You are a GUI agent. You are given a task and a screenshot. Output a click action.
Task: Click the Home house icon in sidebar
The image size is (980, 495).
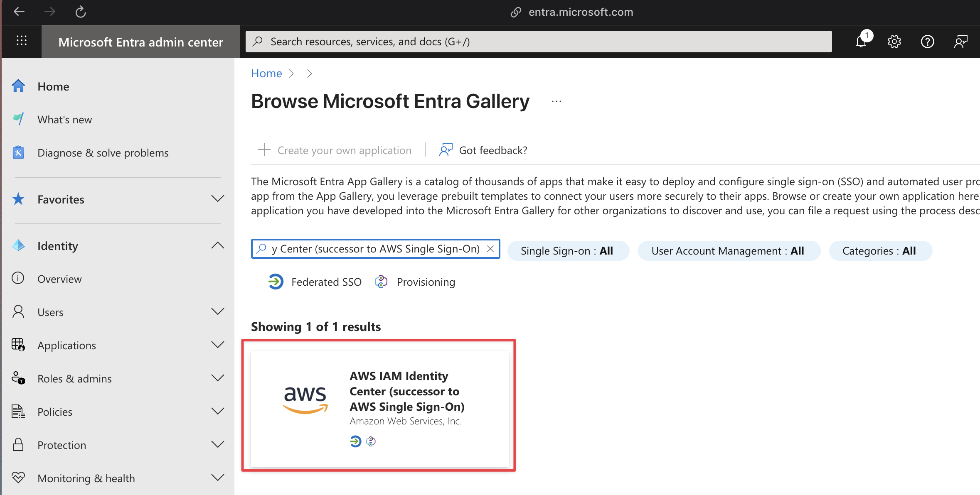pyautogui.click(x=18, y=86)
